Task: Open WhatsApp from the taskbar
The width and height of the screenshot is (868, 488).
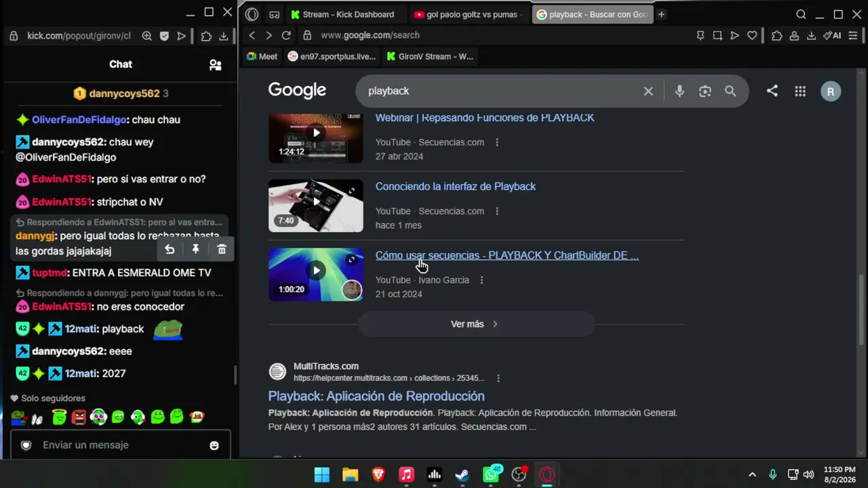Action: tap(491, 474)
